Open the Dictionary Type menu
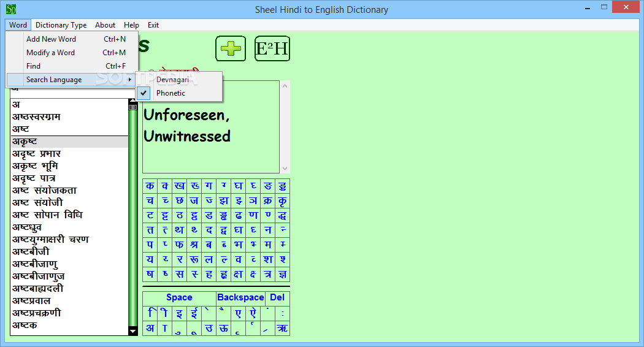Screen dimensions: 644x347 click(61, 25)
